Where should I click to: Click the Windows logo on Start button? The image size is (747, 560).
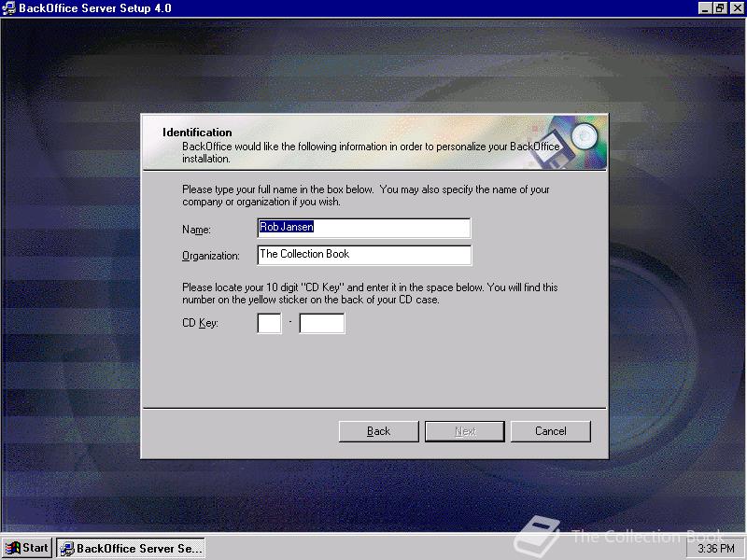point(13,548)
